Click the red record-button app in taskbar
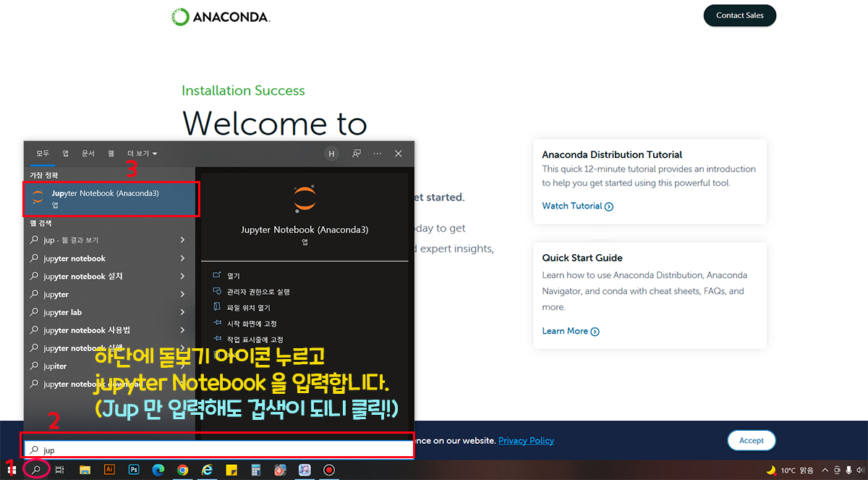 (x=329, y=470)
